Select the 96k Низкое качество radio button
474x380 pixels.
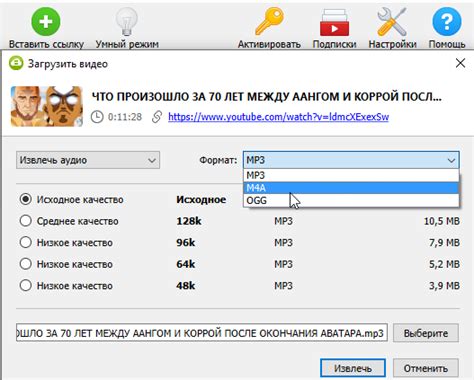[x=26, y=242]
